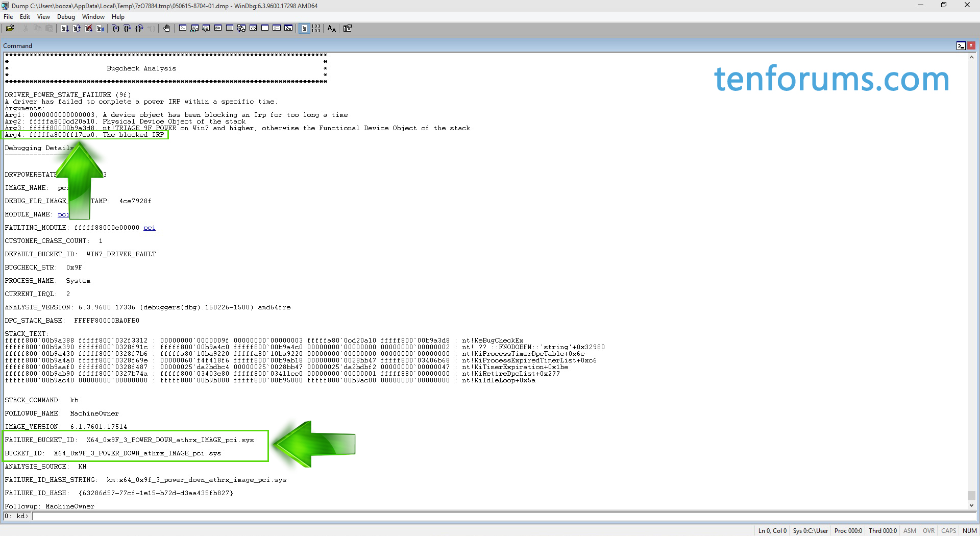Open the Memory window from the toolbar

click(229, 28)
